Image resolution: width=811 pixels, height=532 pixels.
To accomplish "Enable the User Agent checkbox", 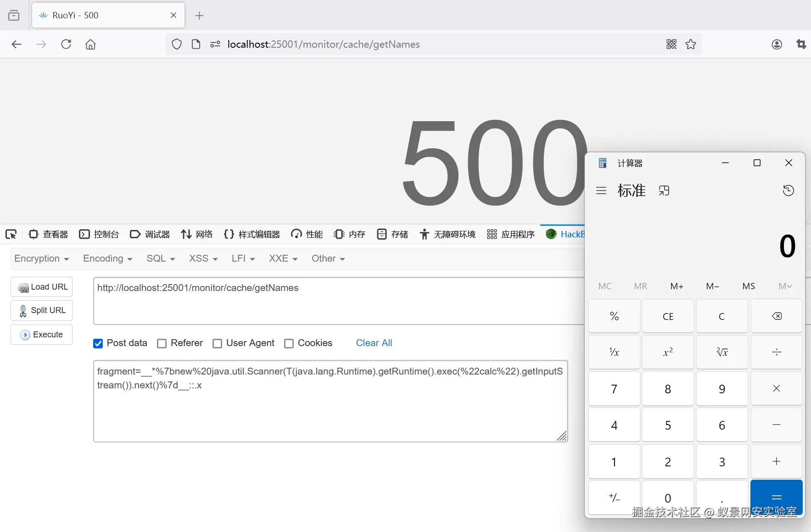I will click(217, 343).
